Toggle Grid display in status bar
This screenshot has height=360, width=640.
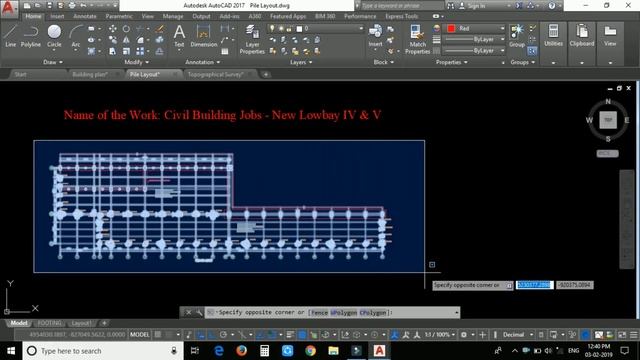(x=158, y=335)
